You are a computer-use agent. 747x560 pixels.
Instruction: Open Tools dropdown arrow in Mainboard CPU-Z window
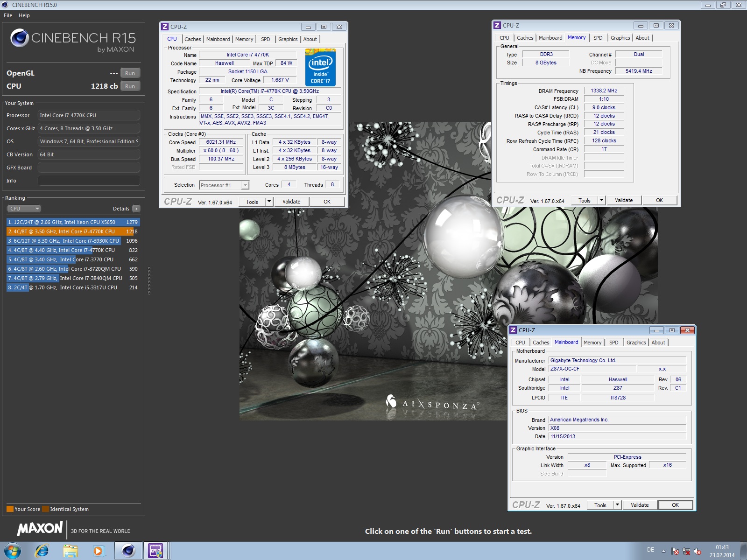coord(617,505)
